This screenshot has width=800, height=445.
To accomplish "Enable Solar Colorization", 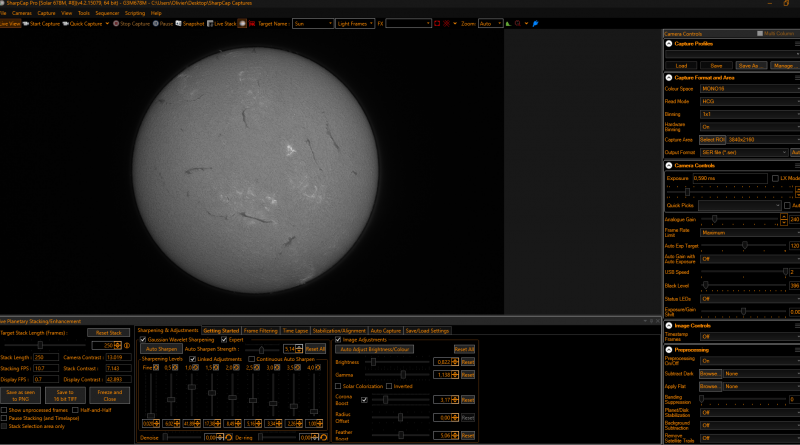I will (338, 386).
